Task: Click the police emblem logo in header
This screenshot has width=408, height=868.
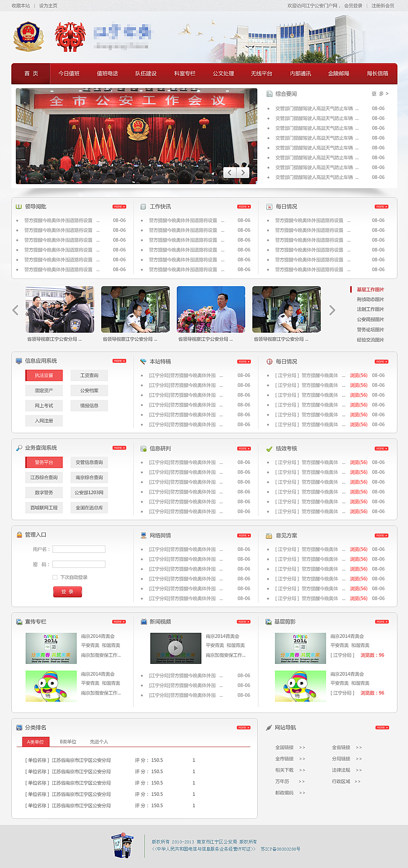Action: (x=29, y=37)
